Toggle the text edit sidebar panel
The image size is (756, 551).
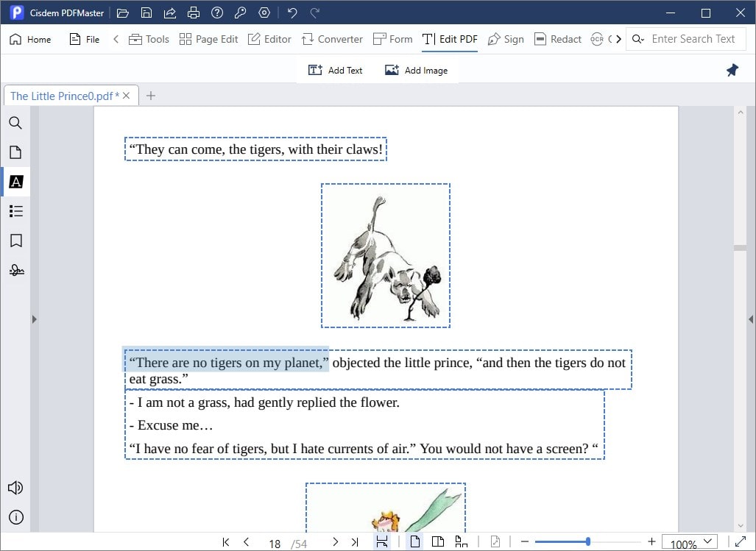click(x=15, y=182)
